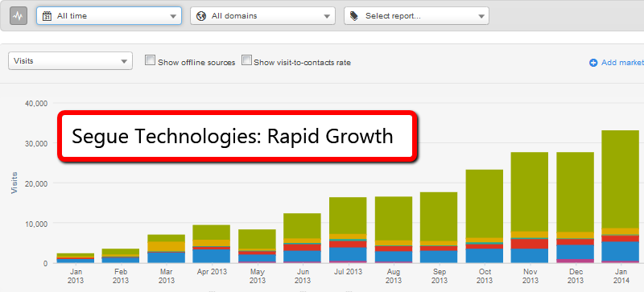Viewport: 644px width, 292px height.
Task: Click the Dec 2013 pink bar segment
Action: point(575,261)
